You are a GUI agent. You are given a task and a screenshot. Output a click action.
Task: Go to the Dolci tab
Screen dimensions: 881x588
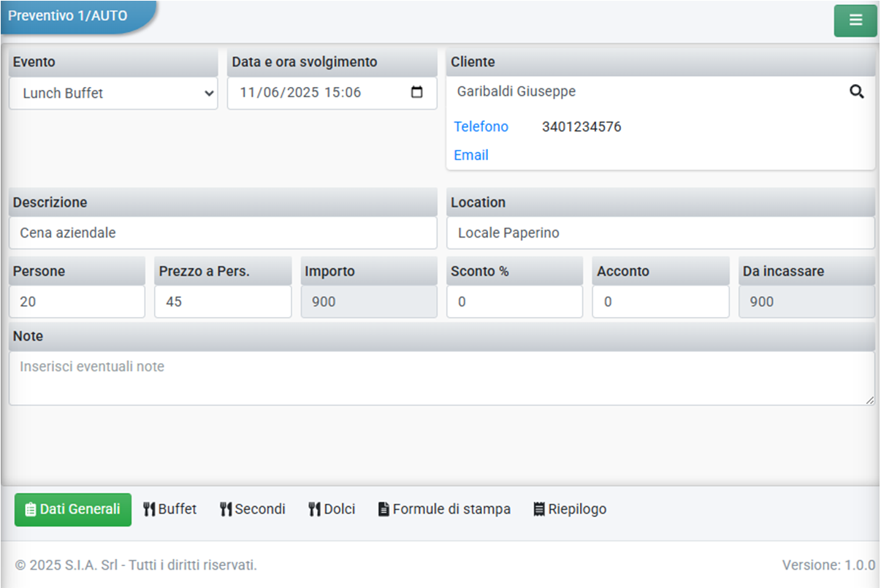(x=332, y=509)
